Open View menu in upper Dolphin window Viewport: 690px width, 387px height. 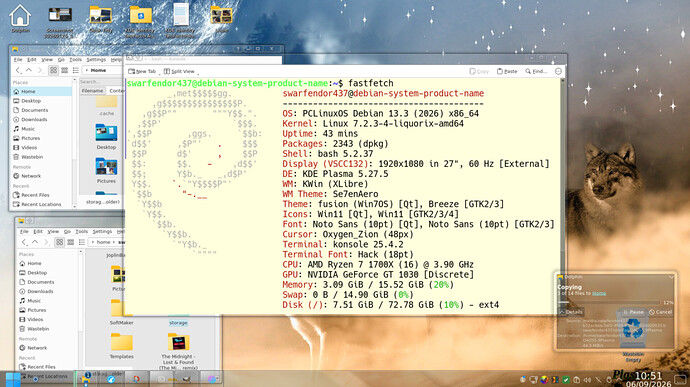coord(47,59)
